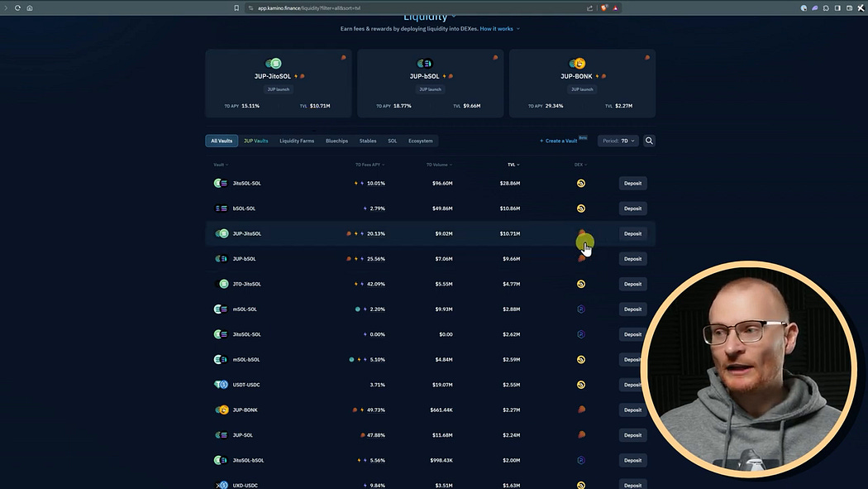
Task: Click the JUP-JitoSOL row token icon
Action: [222, 233]
